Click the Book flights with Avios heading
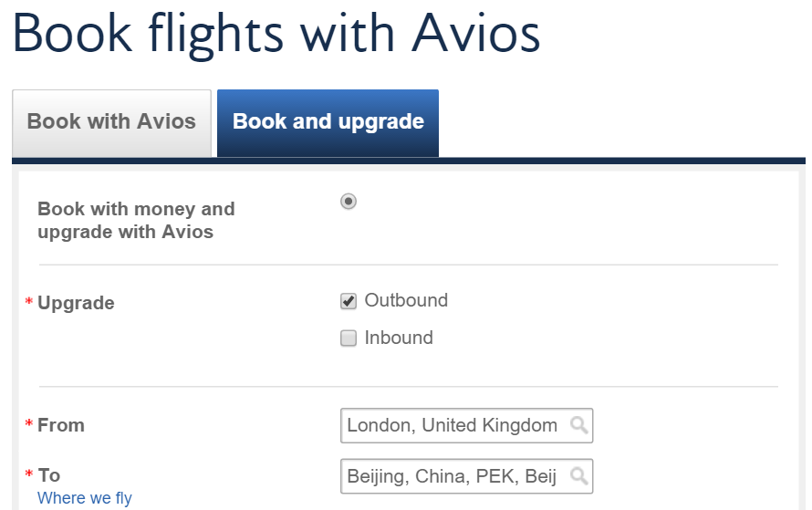 276,34
